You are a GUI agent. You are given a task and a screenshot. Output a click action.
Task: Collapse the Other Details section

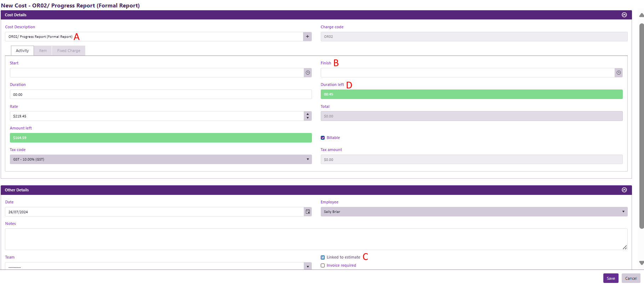(624, 190)
